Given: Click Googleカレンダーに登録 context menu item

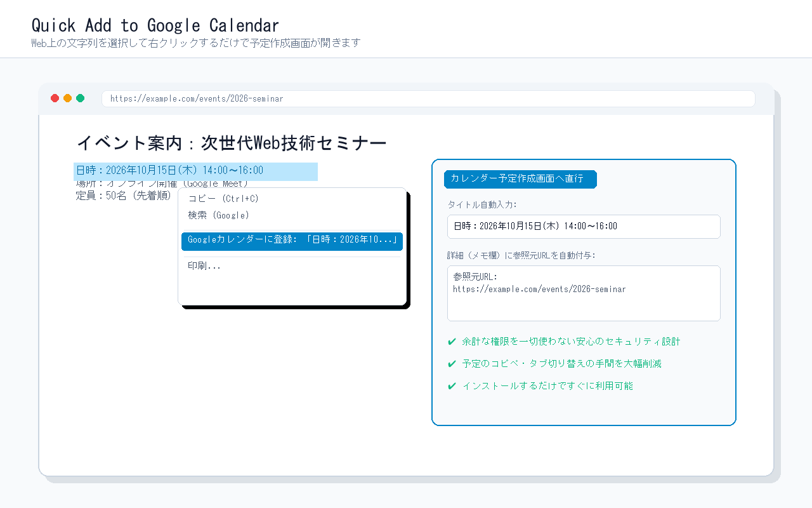Looking at the screenshot, I should tap(292, 241).
